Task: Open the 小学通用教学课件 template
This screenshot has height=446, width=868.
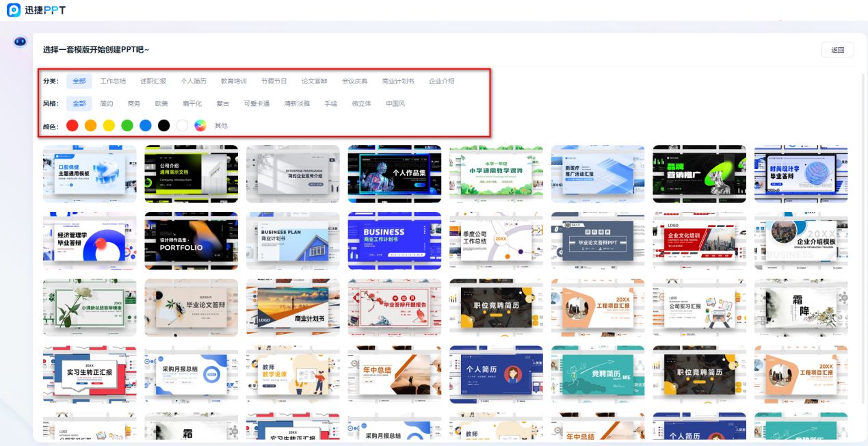Action: (496, 174)
